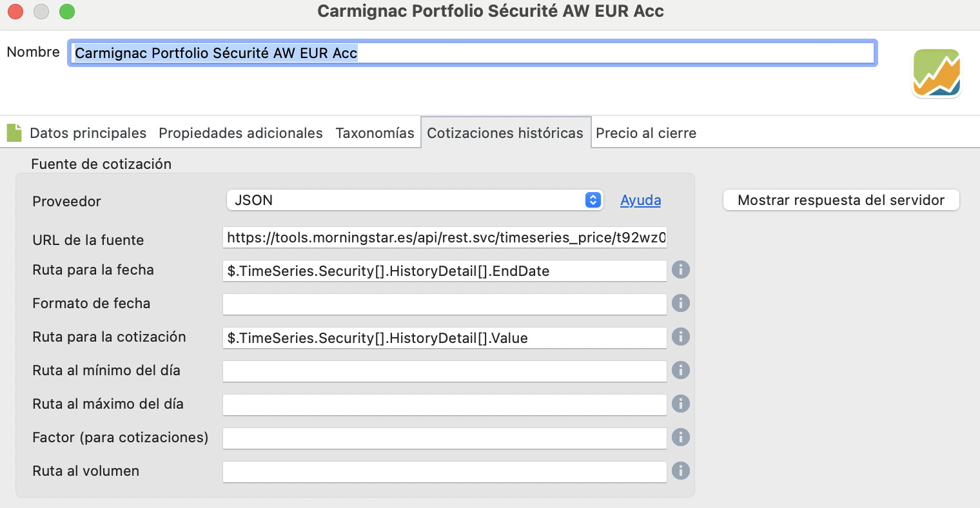Click the green document icon near Datos principales
The image size is (980, 508).
[x=14, y=133]
